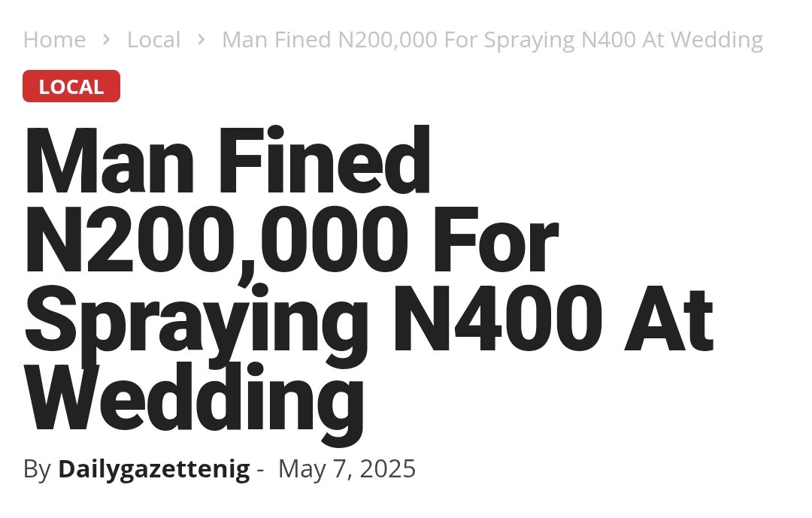Screen dimensions: 812x518
Task: Open the red LOCAL category badge
Action: 71,86
